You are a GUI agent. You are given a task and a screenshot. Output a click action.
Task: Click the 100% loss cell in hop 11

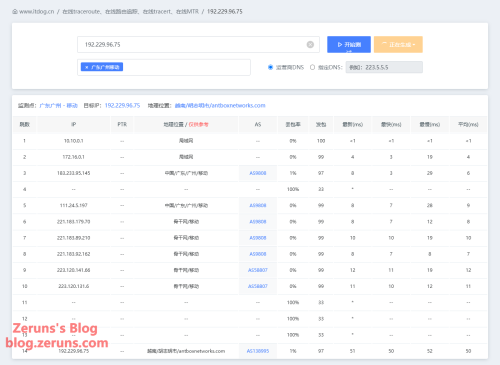[293, 303]
